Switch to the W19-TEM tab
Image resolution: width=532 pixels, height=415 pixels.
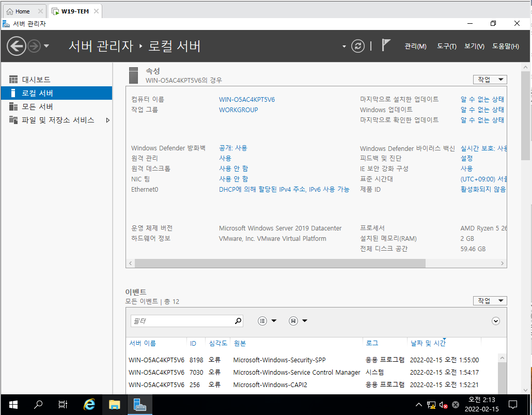(75, 11)
